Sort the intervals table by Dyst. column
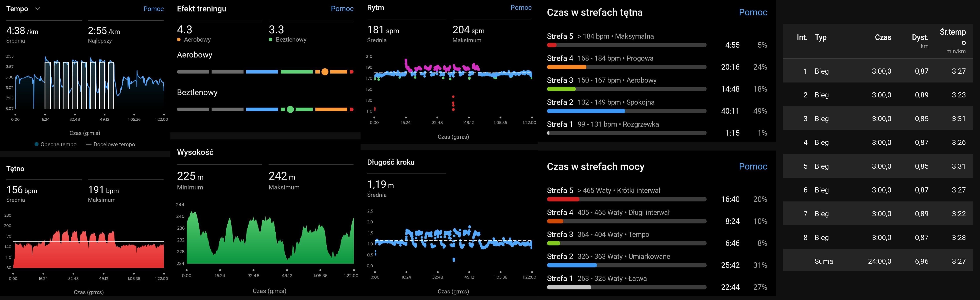This screenshot has width=980, height=300. pyautogui.click(x=920, y=38)
